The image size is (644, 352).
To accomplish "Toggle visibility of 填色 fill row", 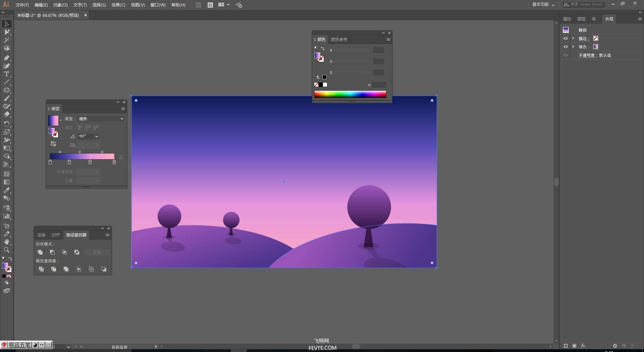I will point(566,47).
